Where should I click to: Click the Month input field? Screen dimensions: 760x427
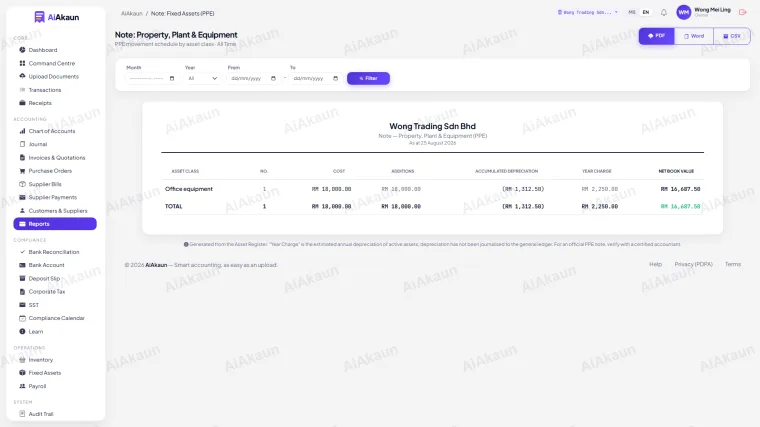(x=151, y=78)
